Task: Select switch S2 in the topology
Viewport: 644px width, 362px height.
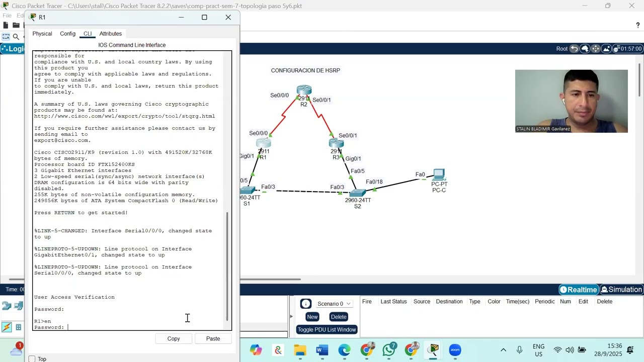Action: (x=357, y=193)
